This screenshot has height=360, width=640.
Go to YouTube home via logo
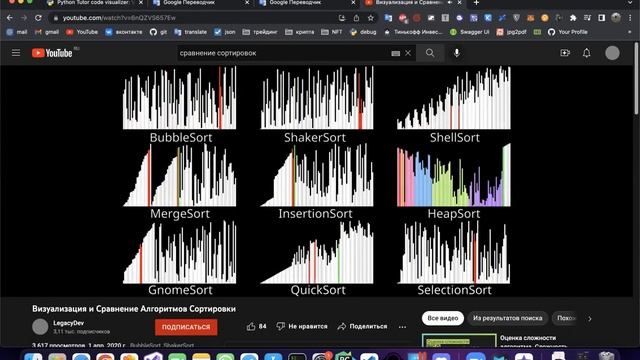tap(52, 53)
